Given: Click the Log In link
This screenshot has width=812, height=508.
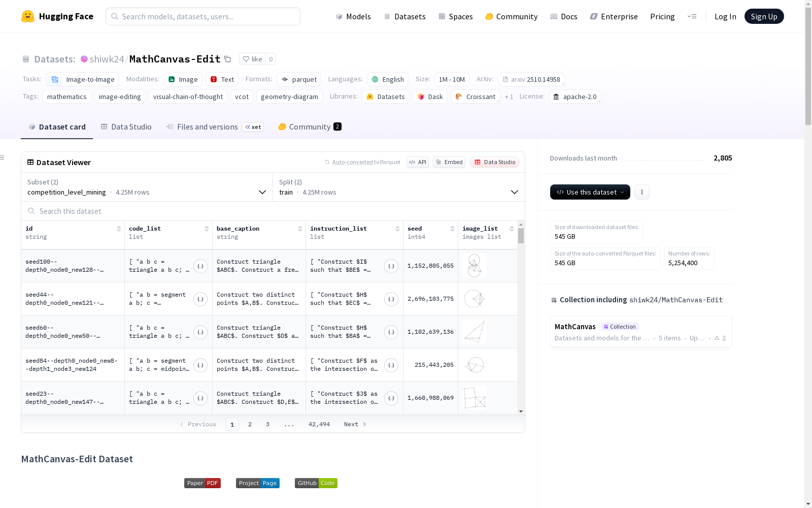Looking at the screenshot, I should click(x=725, y=16).
